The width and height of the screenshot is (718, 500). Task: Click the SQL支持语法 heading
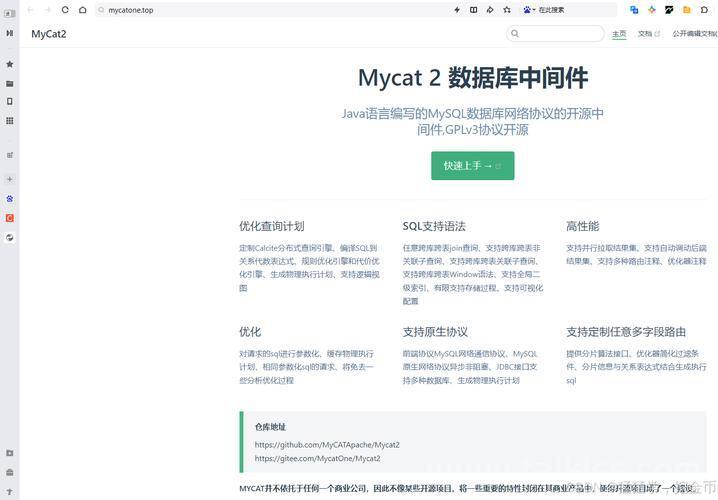point(434,226)
